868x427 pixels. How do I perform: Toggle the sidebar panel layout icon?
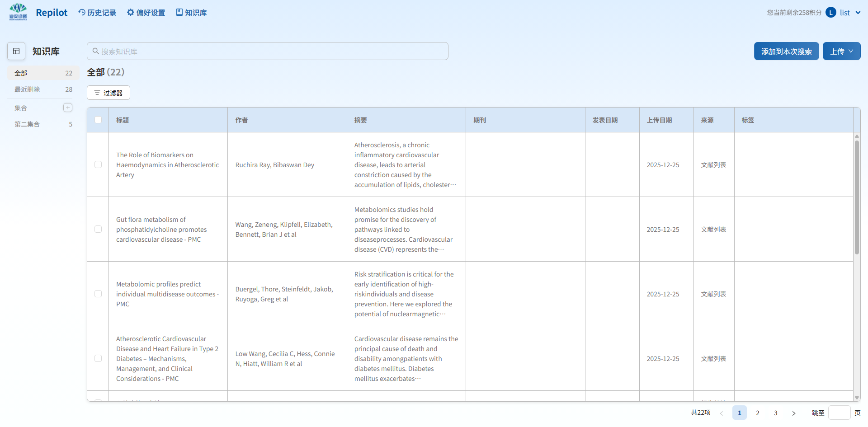[x=16, y=51]
